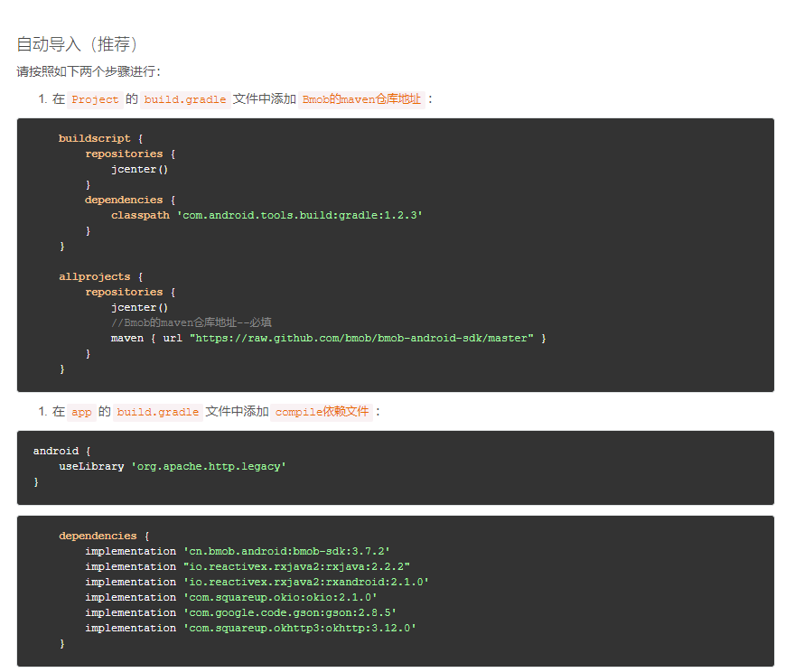Click 'com.google.code.gson:gson:2.8.5' string

pyautogui.click(x=289, y=613)
